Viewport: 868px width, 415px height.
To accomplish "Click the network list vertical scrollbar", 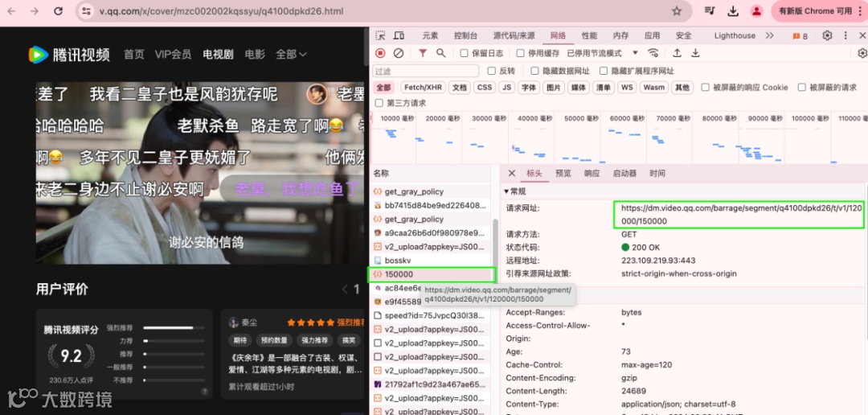I will click(495, 247).
